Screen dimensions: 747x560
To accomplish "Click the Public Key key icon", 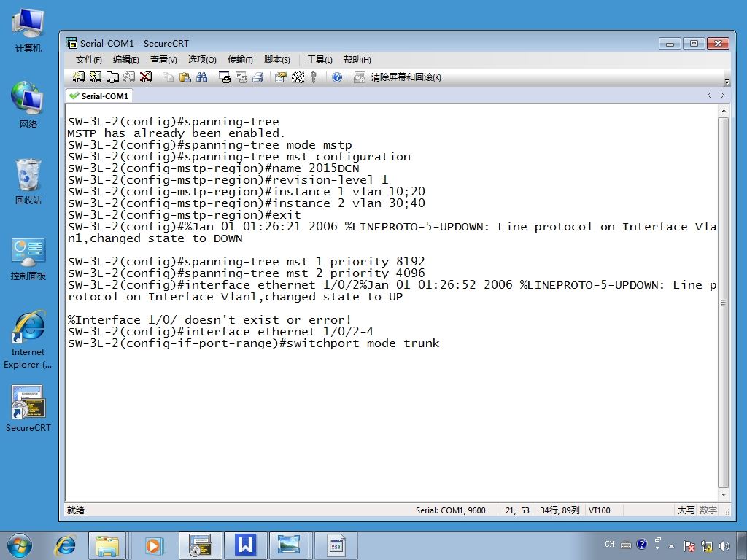I will (x=314, y=77).
